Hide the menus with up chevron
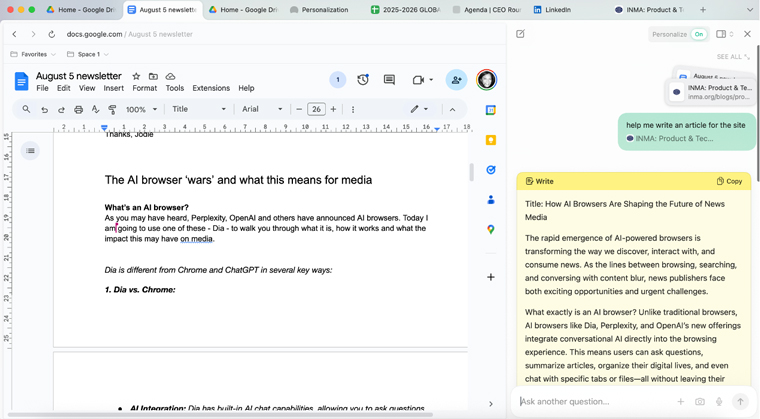The image size is (760, 419). [x=452, y=110]
